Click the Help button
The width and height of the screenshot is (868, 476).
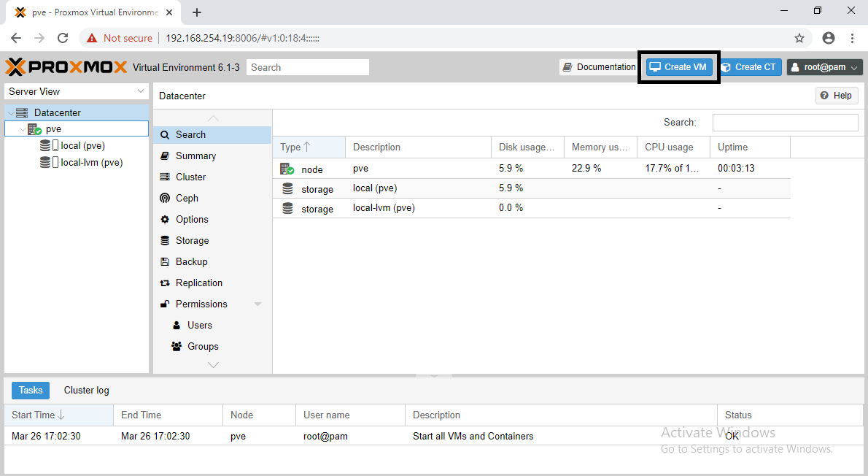point(836,96)
